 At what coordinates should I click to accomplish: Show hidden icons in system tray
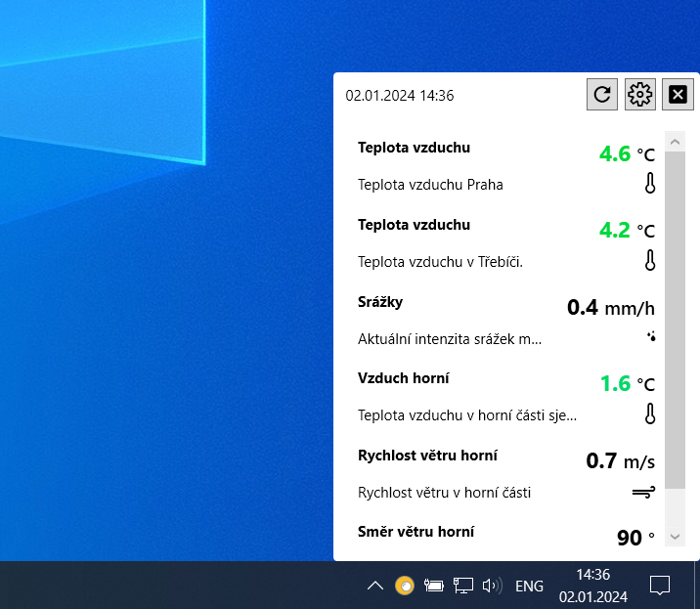[374, 587]
